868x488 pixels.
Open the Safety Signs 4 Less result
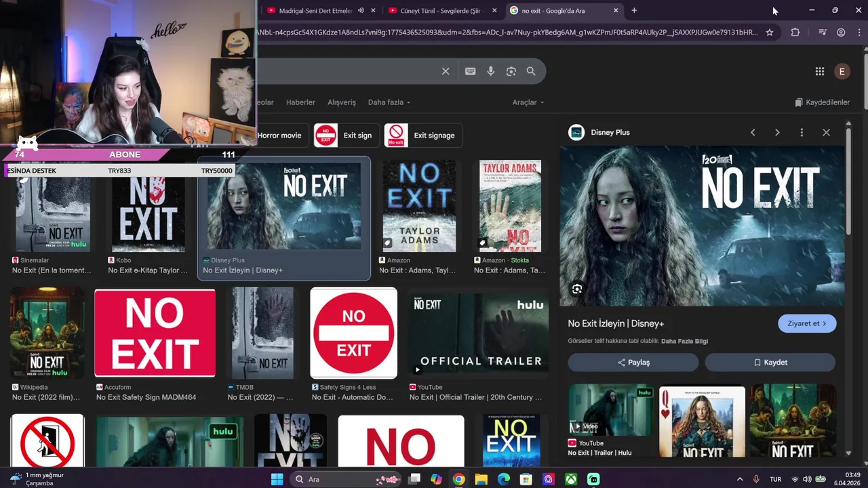(x=353, y=344)
